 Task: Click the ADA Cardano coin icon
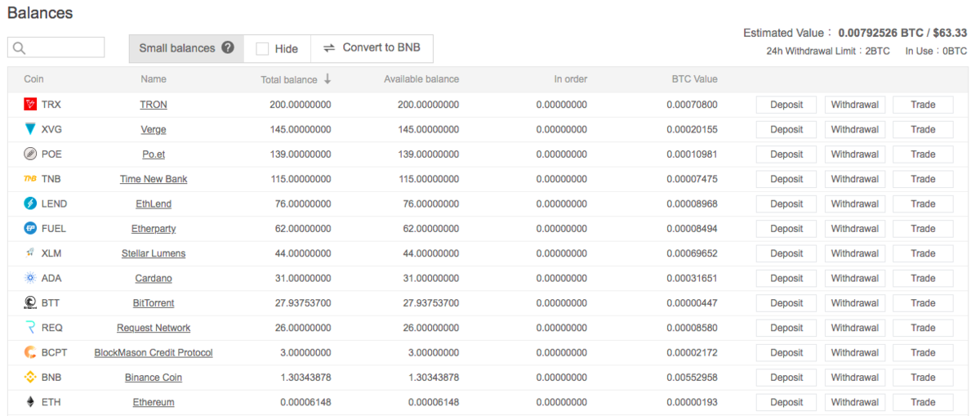point(30,278)
